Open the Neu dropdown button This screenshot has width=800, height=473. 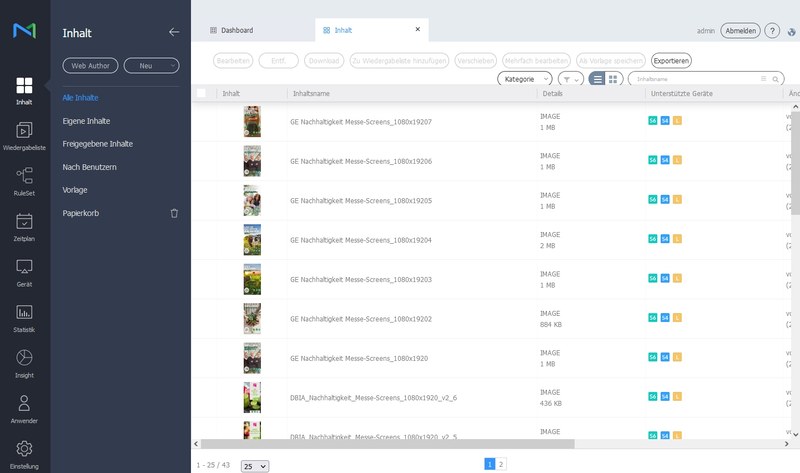pos(151,65)
